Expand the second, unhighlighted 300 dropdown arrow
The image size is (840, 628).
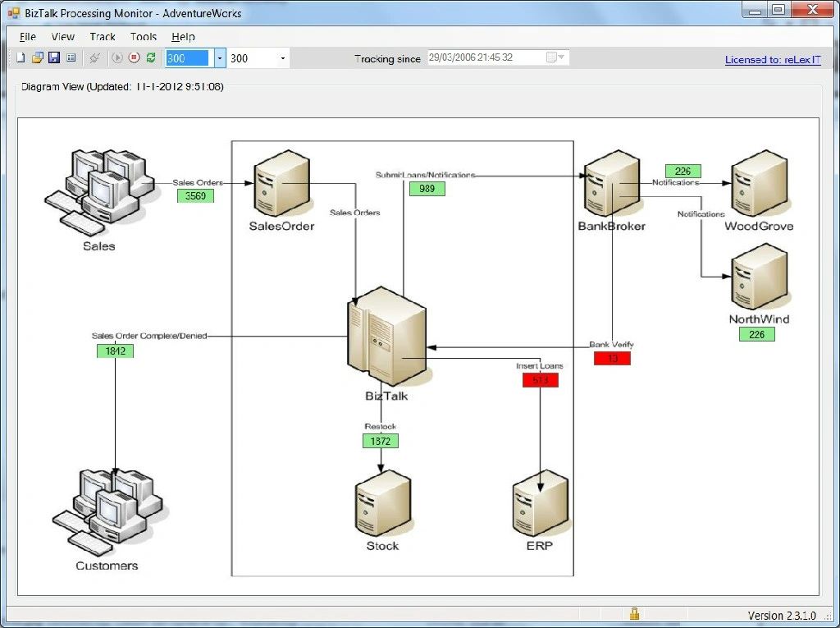pos(283,58)
